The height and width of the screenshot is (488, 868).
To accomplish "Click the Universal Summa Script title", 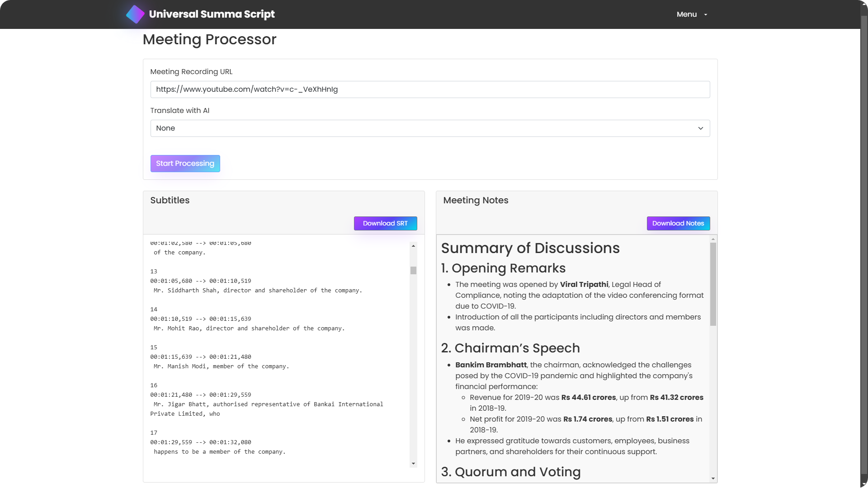I will point(212,14).
